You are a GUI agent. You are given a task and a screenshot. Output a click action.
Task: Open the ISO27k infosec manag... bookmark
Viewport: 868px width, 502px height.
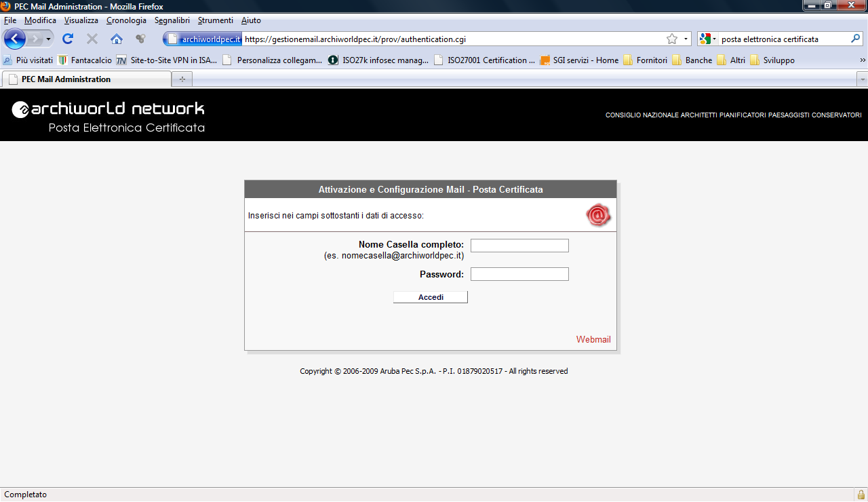click(378, 60)
